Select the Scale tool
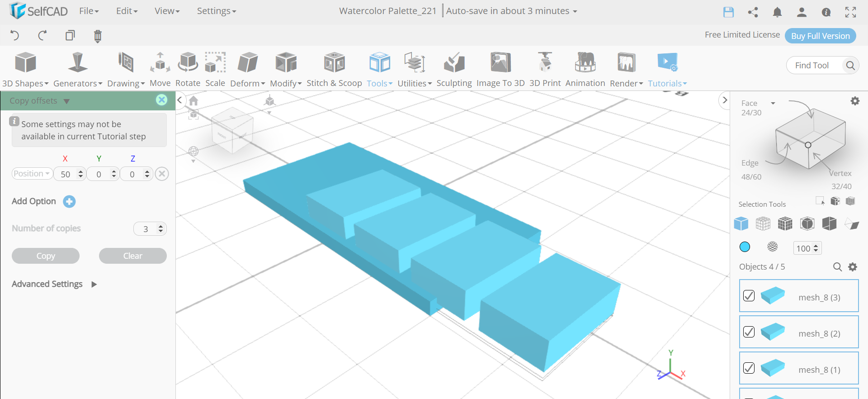The height and width of the screenshot is (399, 868). tap(215, 70)
